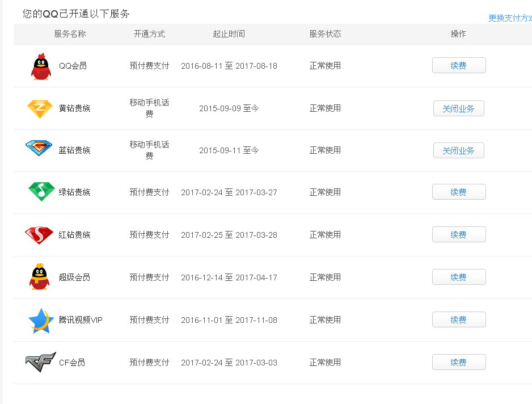This screenshot has width=532, height=404.
Task: Close the 黄钻贵族 service via 关闭业务
Action: (459, 108)
